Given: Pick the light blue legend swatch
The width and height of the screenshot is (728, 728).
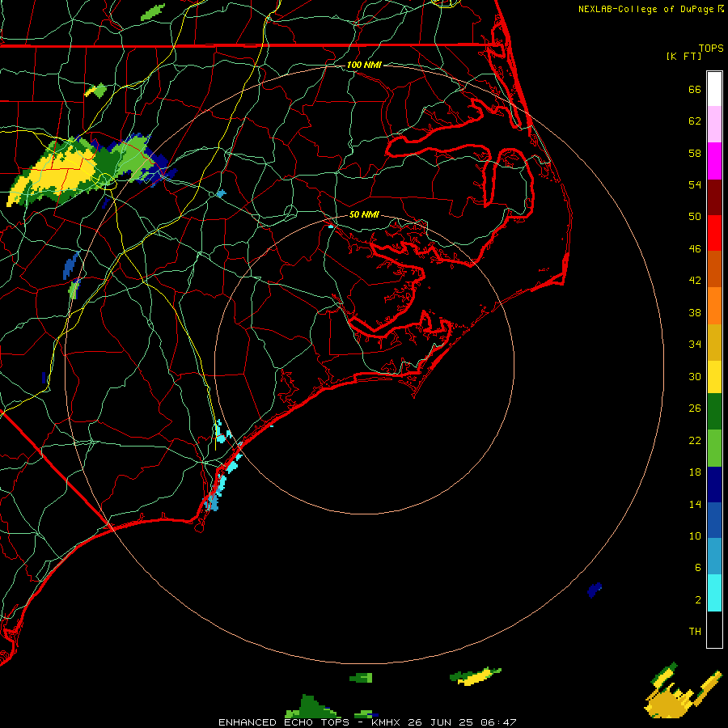Looking at the screenshot, I should pos(714,557).
